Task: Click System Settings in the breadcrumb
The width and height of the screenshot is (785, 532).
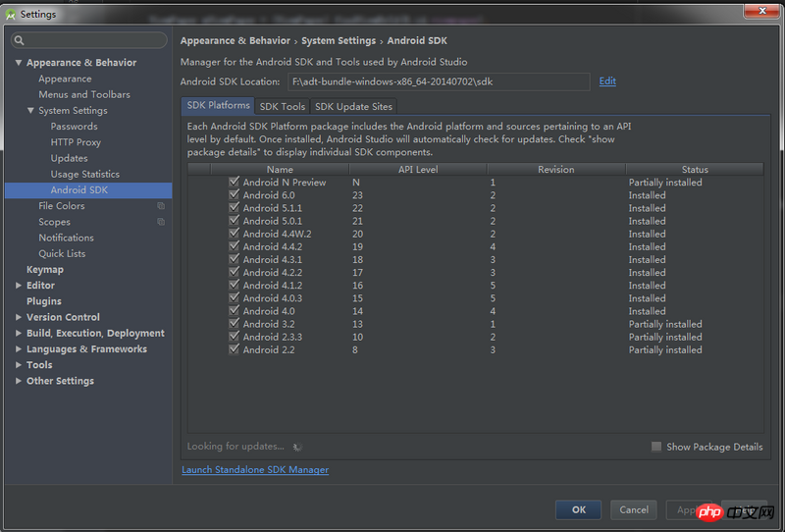Action: tap(339, 40)
